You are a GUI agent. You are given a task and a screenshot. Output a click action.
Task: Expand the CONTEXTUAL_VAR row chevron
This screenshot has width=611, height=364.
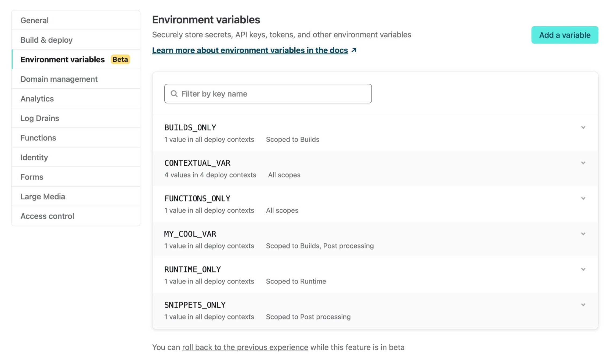tap(583, 163)
